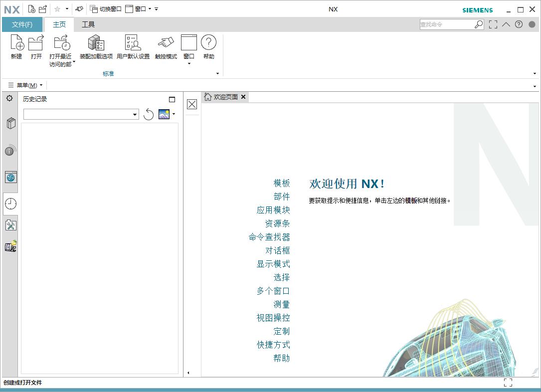
Task: Click the full screen icon in status bar
Action: click(508, 383)
